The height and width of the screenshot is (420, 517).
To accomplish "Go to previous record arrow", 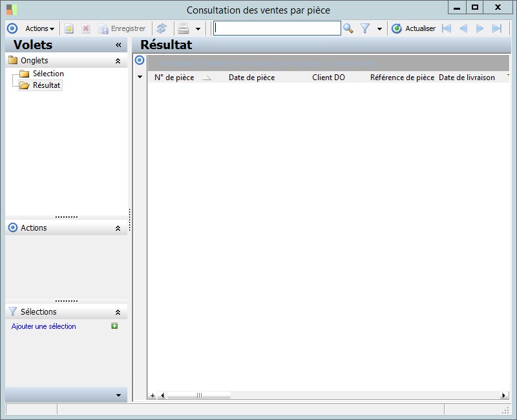I will (463, 28).
